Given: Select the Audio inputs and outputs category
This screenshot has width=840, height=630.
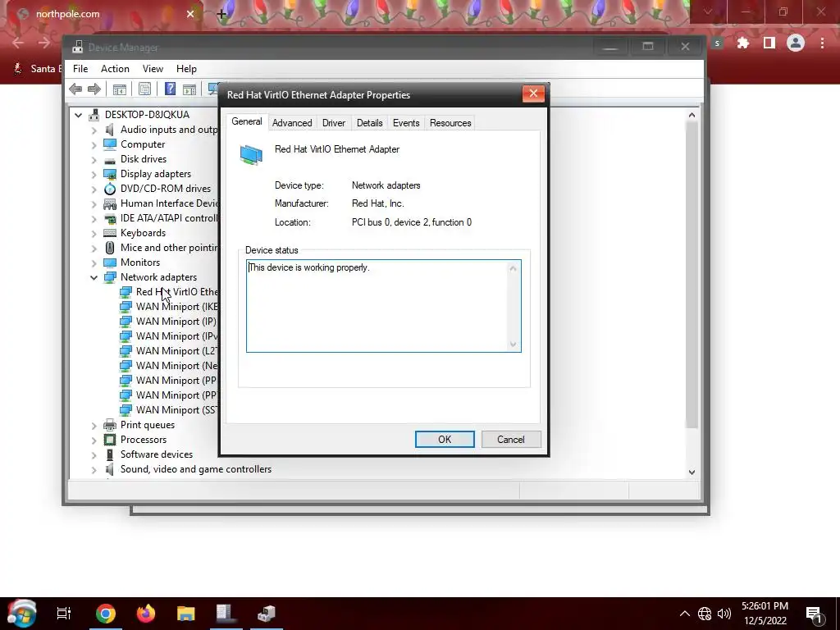Looking at the screenshot, I should (x=169, y=130).
